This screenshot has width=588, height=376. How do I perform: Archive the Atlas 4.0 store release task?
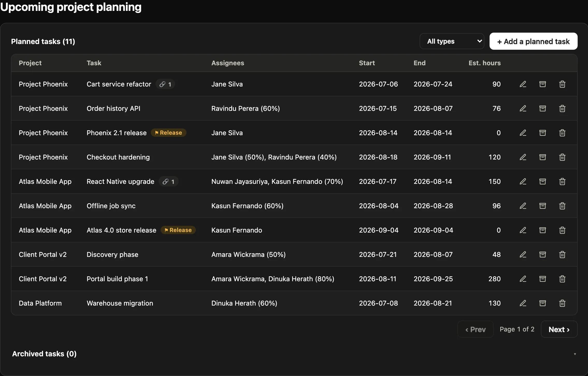coord(543,230)
